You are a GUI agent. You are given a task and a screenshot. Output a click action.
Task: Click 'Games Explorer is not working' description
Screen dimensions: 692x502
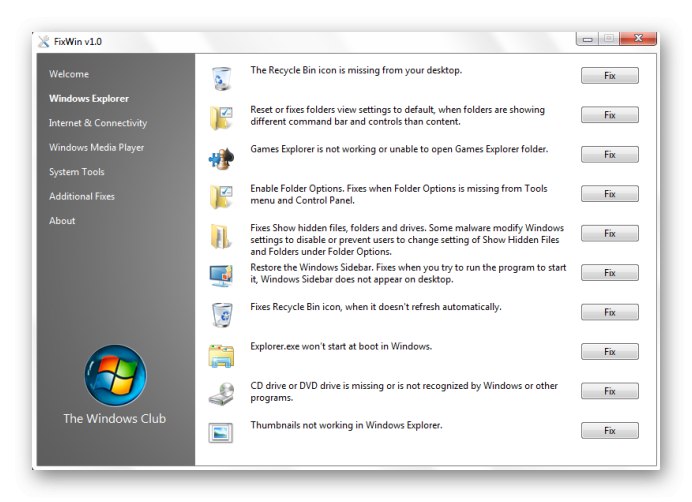(399, 149)
